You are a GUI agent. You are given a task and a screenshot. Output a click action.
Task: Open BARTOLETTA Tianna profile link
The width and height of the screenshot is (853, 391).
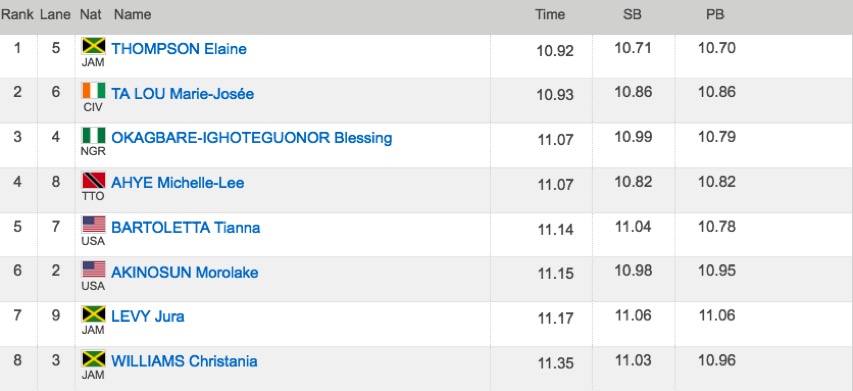(186, 227)
